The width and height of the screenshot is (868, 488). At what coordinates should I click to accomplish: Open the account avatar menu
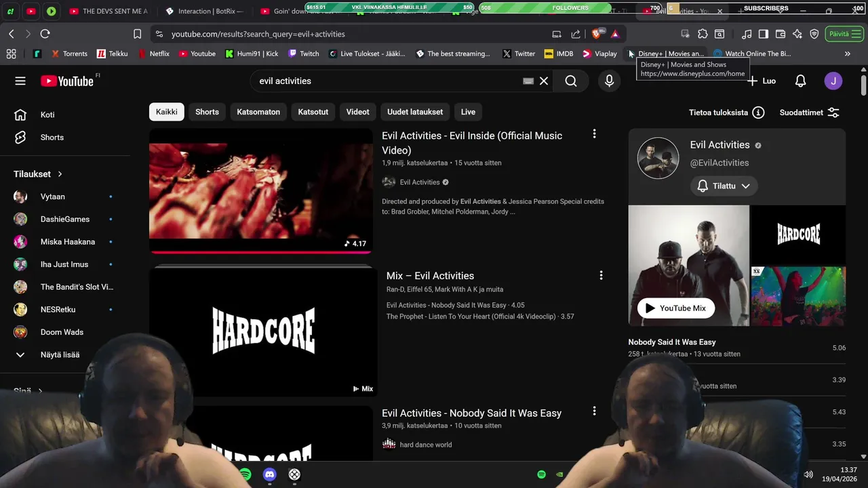(x=833, y=81)
